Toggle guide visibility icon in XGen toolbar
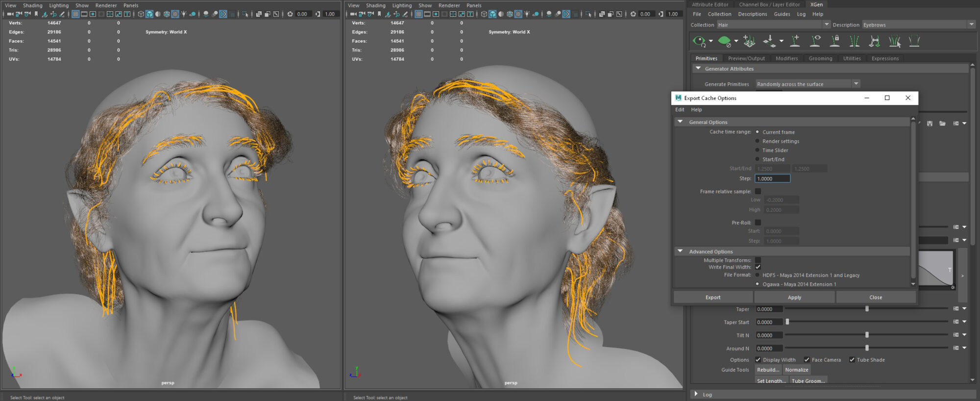The height and width of the screenshot is (401, 980). click(815, 41)
